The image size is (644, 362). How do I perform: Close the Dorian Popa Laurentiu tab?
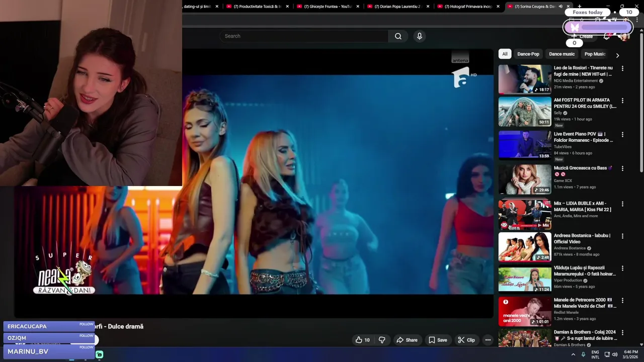click(428, 7)
